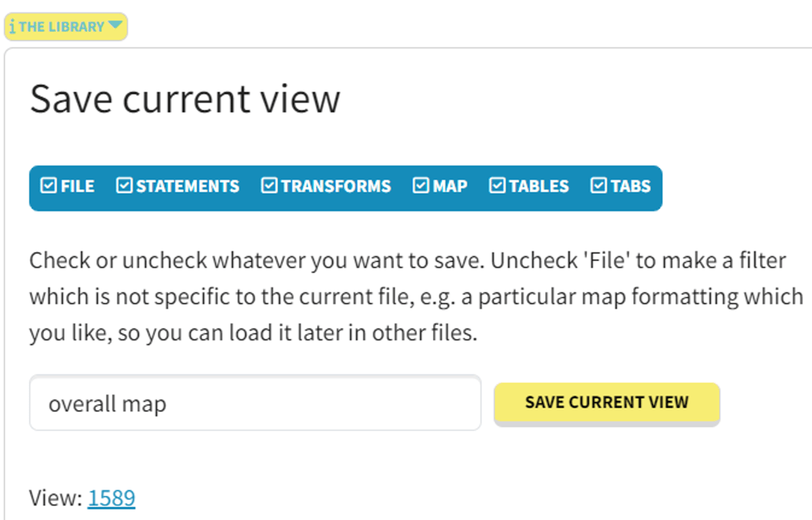
Task: Uncheck the Map checkbox icon
Action: click(x=421, y=186)
